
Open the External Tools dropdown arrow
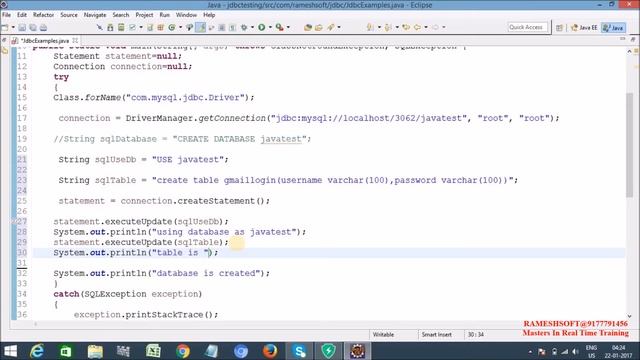pos(288,27)
